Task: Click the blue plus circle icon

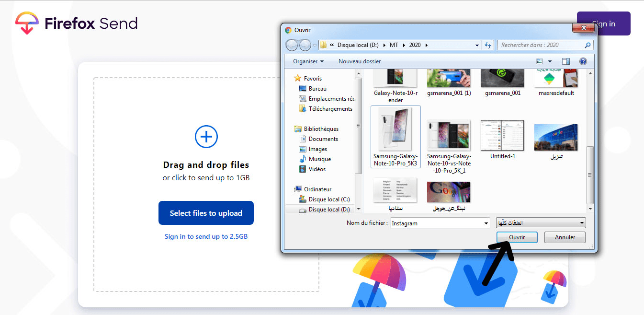Action: pos(206,137)
